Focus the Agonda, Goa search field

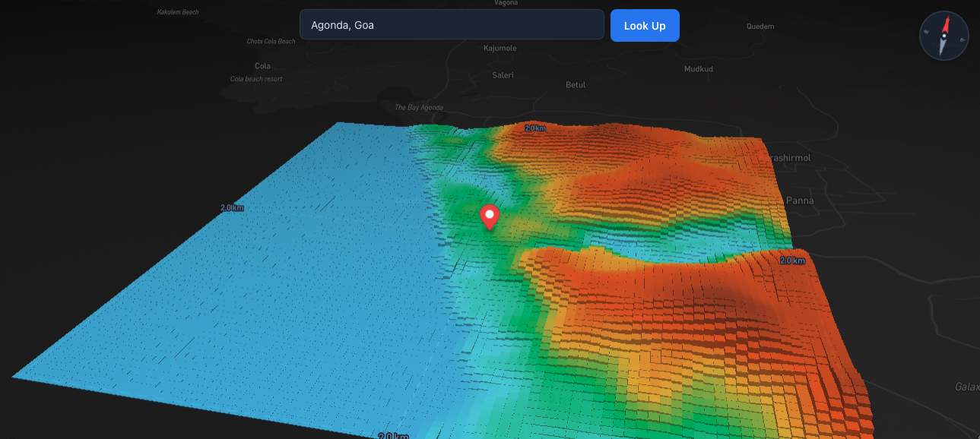tap(452, 25)
